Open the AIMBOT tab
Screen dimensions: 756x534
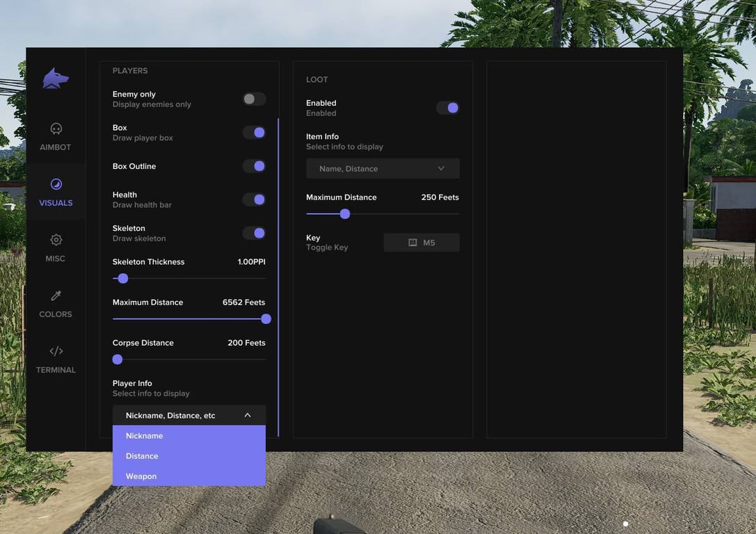coord(56,136)
